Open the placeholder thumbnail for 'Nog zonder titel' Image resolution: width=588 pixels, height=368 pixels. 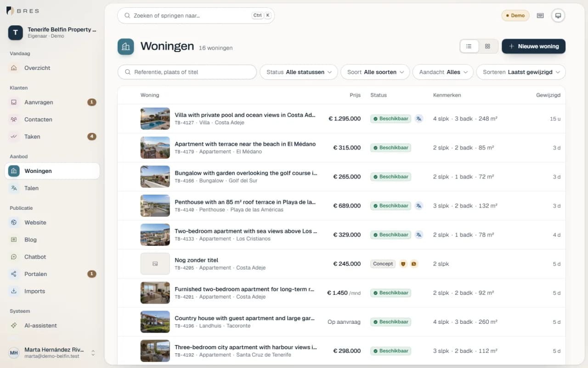tap(155, 264)
